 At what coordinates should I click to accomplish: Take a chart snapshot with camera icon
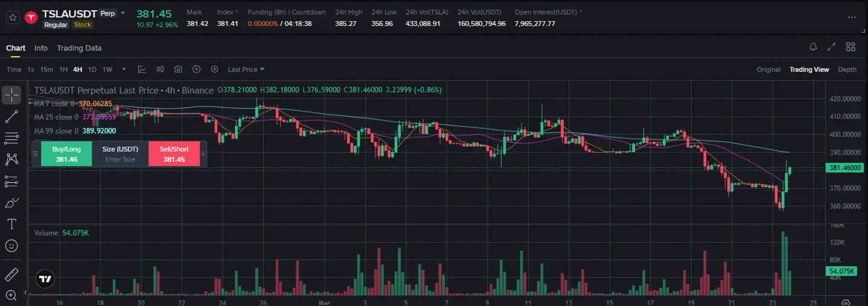(178, 69)
